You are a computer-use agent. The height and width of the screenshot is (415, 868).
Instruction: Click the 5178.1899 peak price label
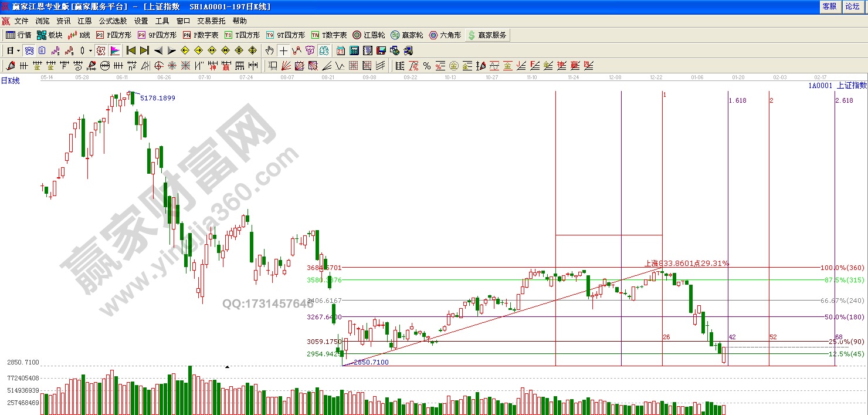[157, 98]
